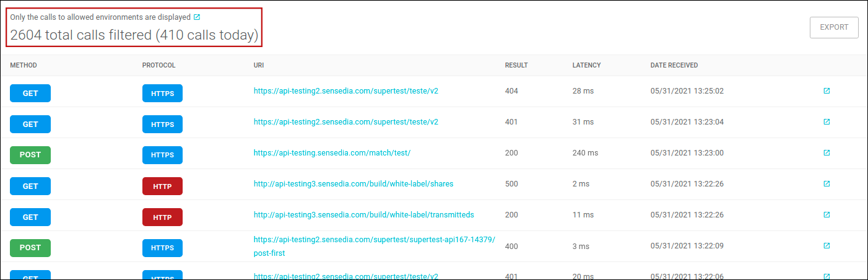Click the EXPORT button

pos(834,27)
